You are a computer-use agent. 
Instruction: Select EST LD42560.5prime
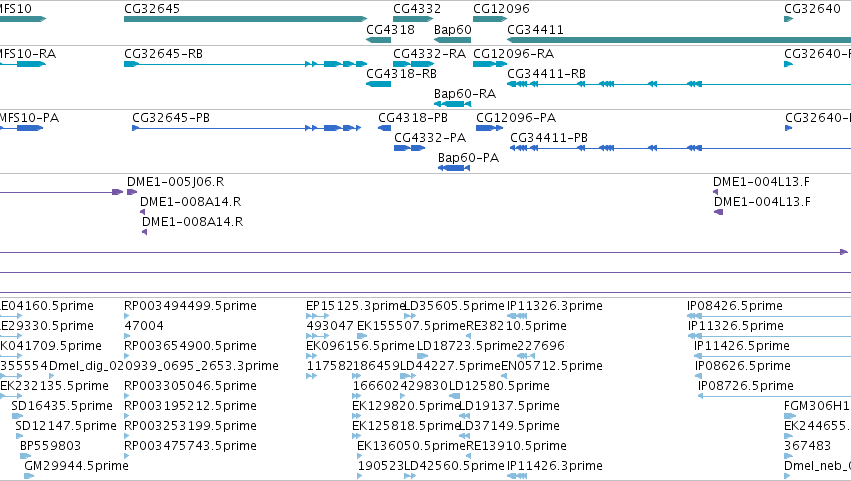pos(455,466)
